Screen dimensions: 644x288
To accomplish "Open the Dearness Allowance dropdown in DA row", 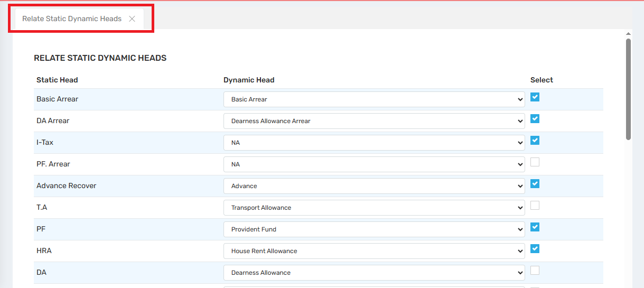I will (374, 273).
